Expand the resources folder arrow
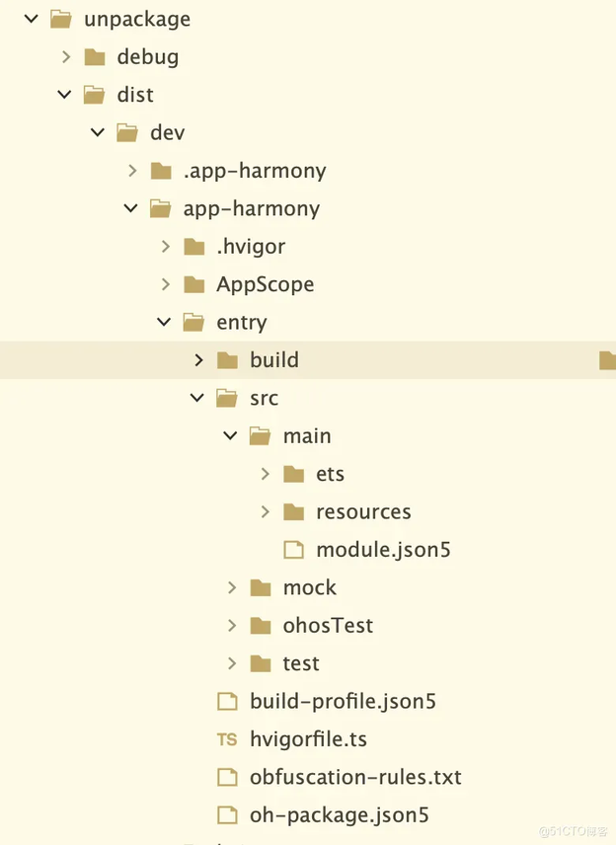Image resolution: width=616 pixels, height=845 pixels. point(266,511)
